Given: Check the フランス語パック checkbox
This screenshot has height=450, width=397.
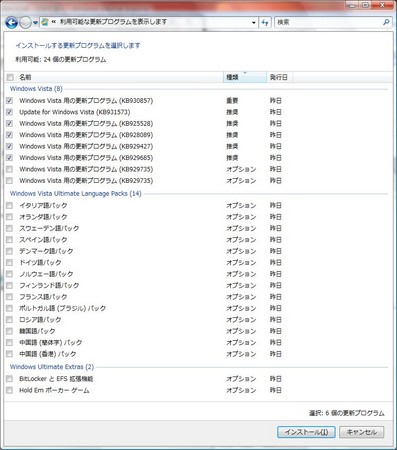Looking at the screenshot, I should click(9, 297).
